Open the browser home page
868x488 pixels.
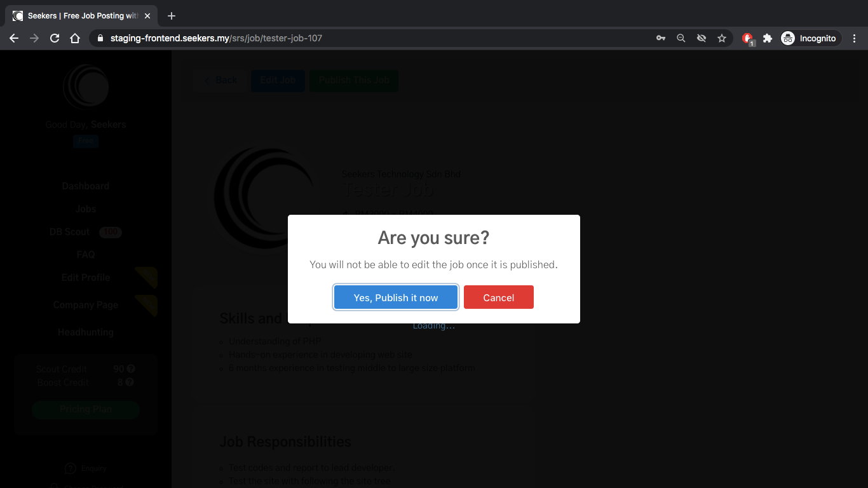75,38
